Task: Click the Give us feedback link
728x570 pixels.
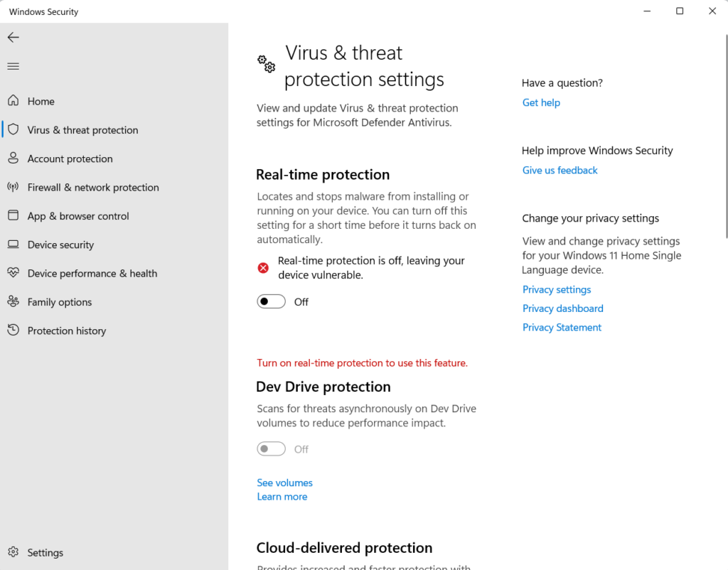Action: pos(560,170)
